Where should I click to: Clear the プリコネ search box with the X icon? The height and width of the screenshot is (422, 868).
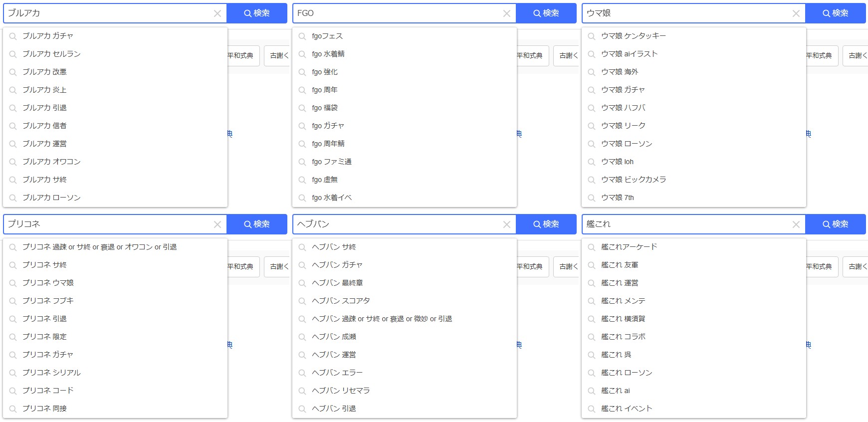(217, 224)
